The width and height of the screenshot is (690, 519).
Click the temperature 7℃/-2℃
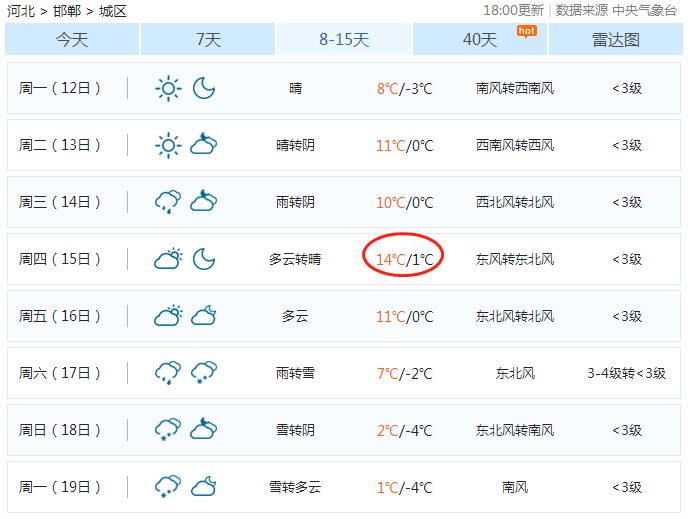coord(405,374)
